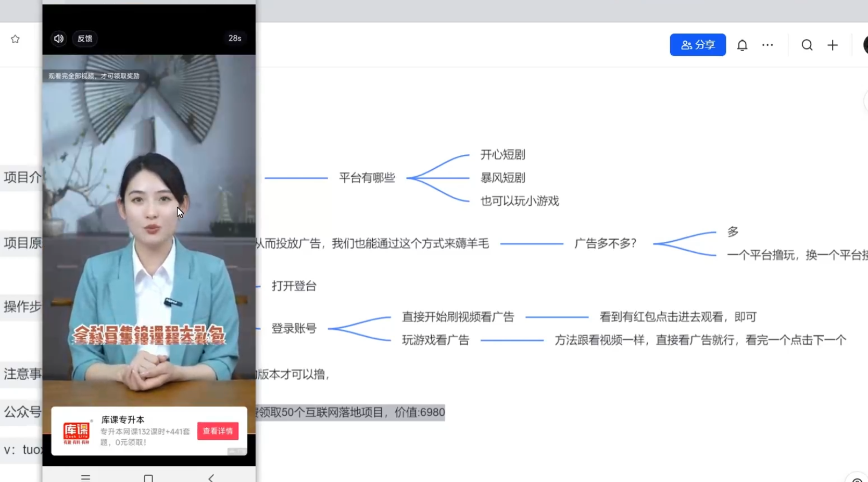Screen dimensions: 868x482
Task: Open the three-dot more options menu
Action: coord(768,45)
